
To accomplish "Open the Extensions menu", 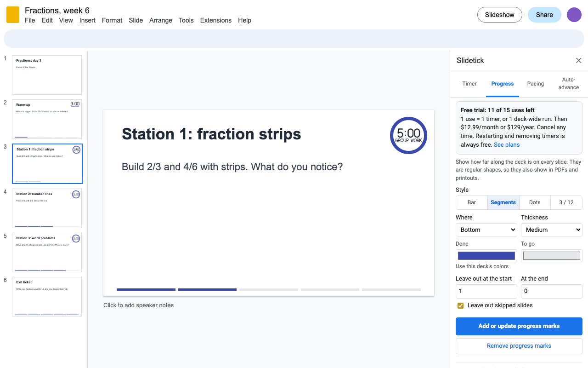I will coord(216,20).
